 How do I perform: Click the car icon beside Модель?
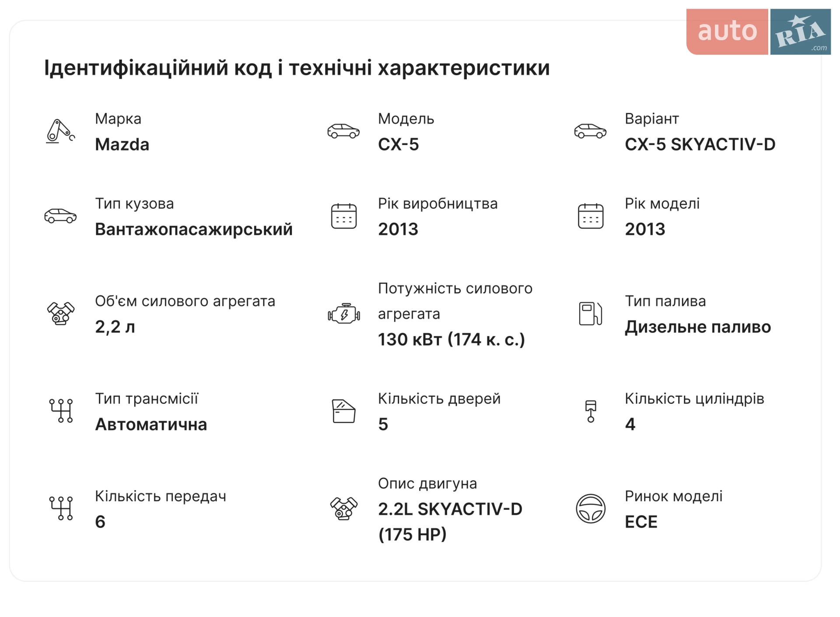[x=343, y=131]
